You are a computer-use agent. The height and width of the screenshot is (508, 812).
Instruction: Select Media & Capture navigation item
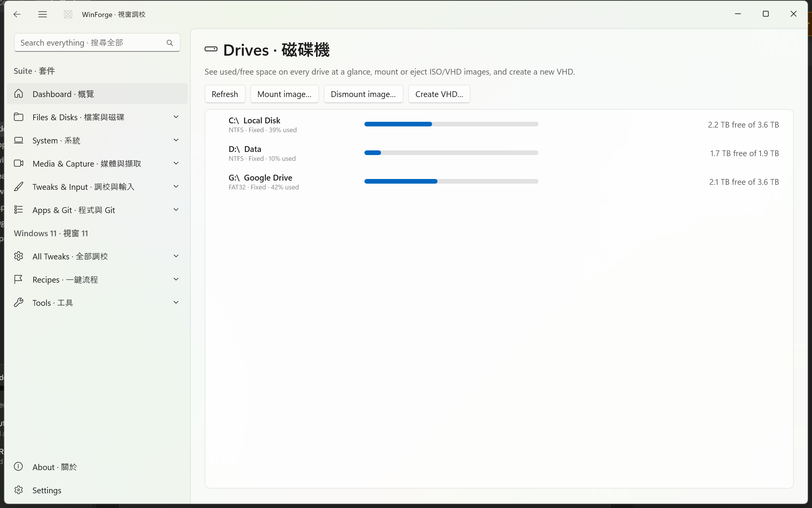click(97, 163)
